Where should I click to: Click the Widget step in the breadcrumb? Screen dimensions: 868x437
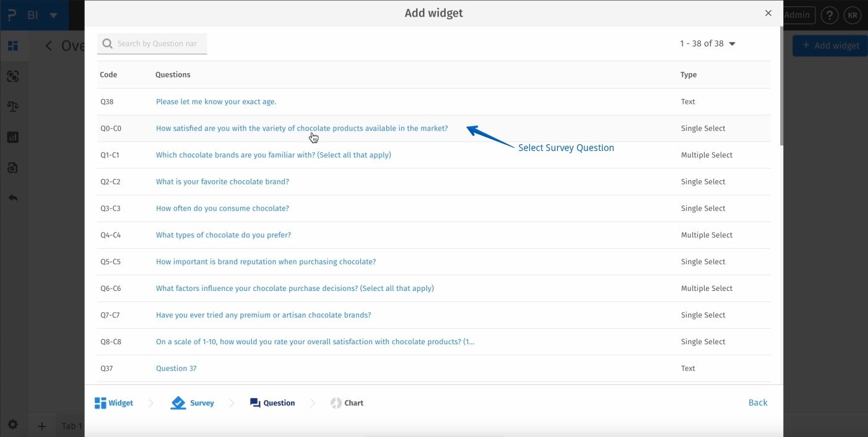pos(114,402)
